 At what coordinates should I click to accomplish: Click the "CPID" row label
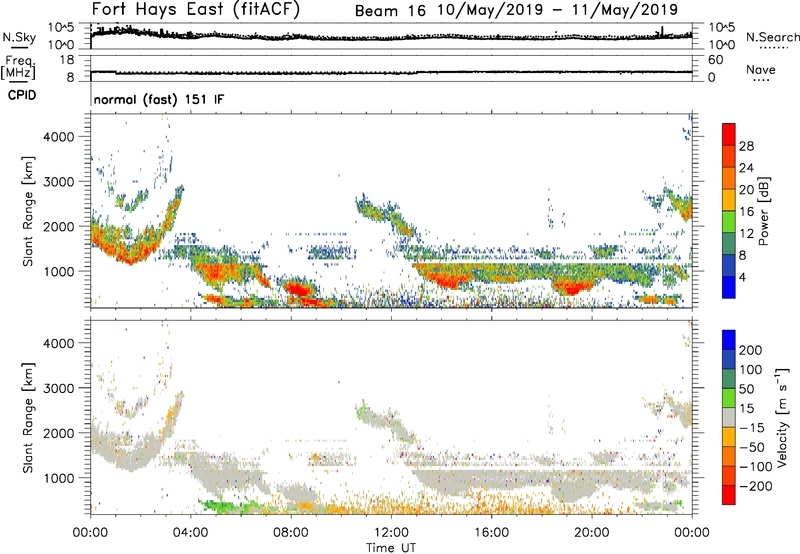[x=22, y=95]
